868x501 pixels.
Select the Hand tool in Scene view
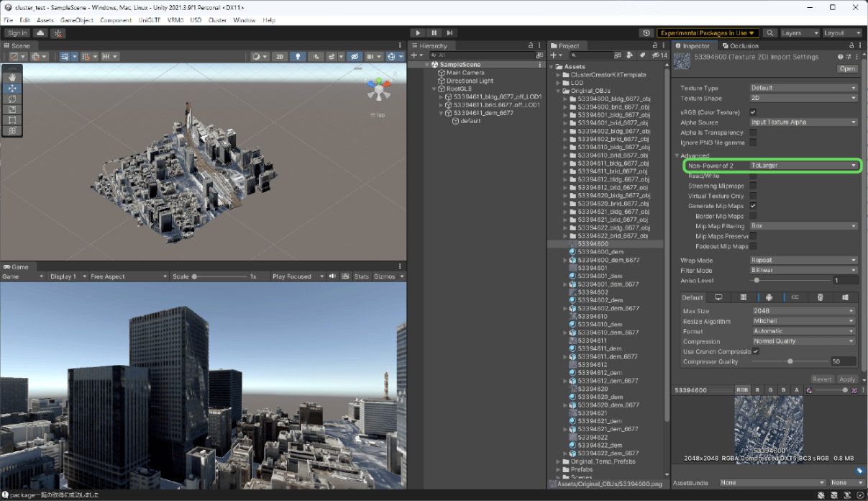(x=12, y=77)
